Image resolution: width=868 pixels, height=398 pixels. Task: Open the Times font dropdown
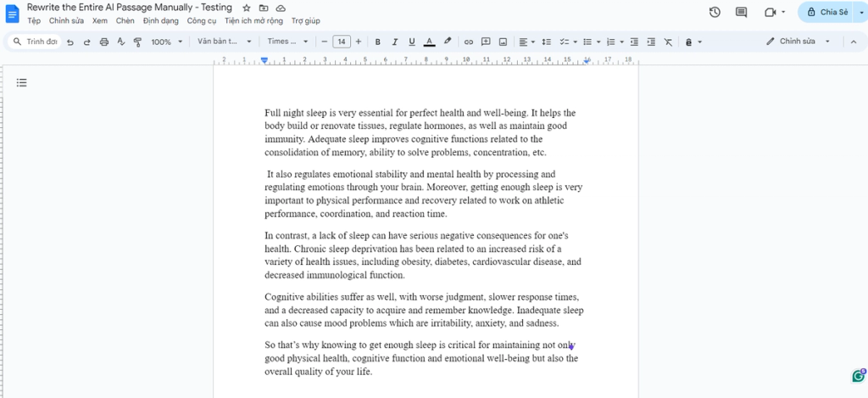coord(287,42)
